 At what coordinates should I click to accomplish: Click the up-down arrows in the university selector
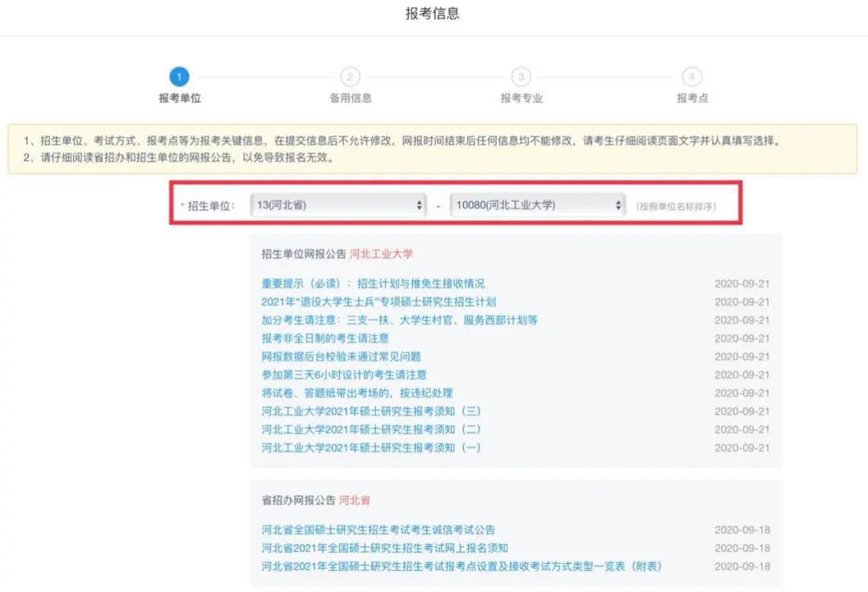tap(617, 205)
